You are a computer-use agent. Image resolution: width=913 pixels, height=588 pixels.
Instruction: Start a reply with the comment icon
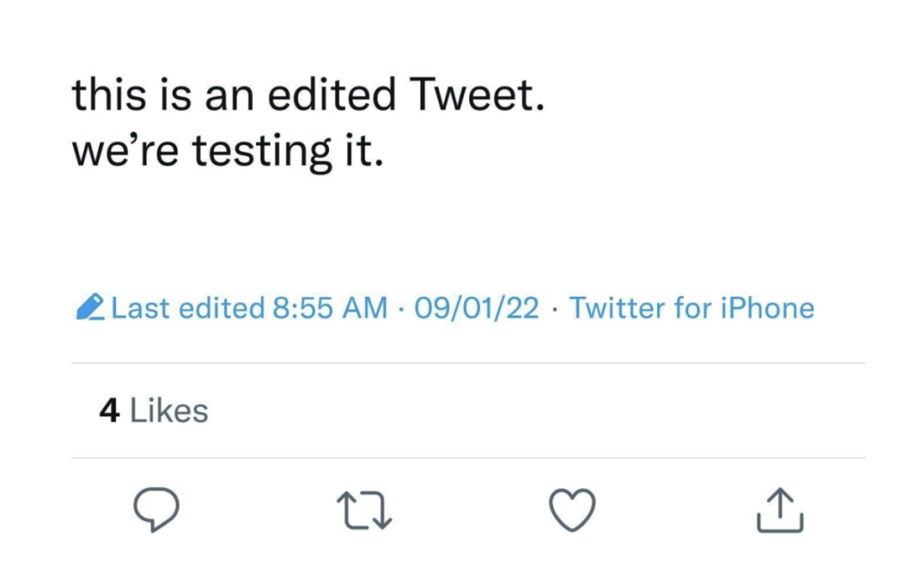157,510
